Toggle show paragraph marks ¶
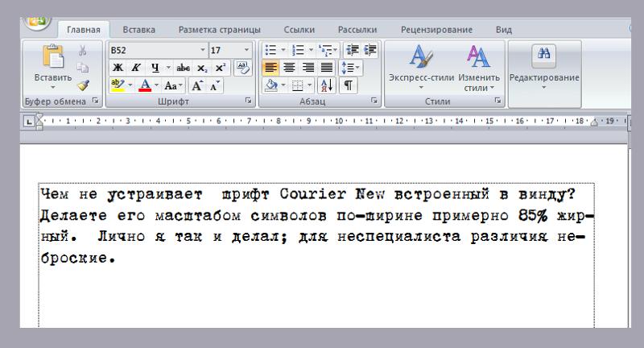The width and height of the screenshot is (644, 348). (349, 85)
